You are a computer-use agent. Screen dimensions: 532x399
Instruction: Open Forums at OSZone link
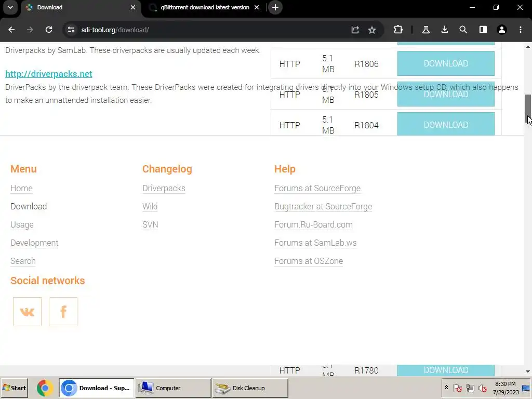pyautogui.click(x=309, y=261)
